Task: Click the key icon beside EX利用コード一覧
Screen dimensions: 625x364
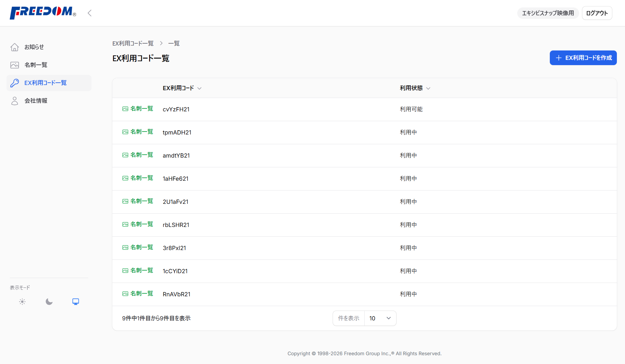Action: [15, 83]
